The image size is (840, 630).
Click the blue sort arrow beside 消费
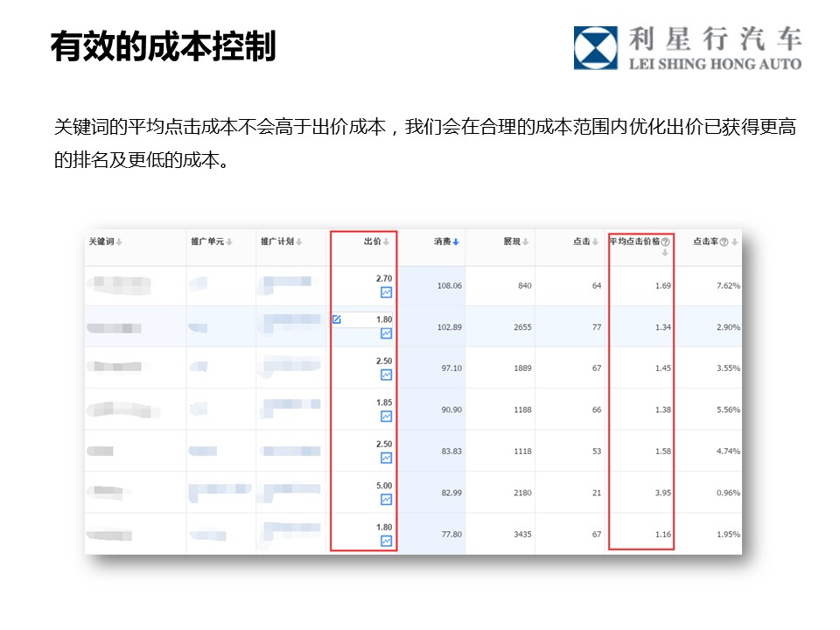tap(456, 241)
